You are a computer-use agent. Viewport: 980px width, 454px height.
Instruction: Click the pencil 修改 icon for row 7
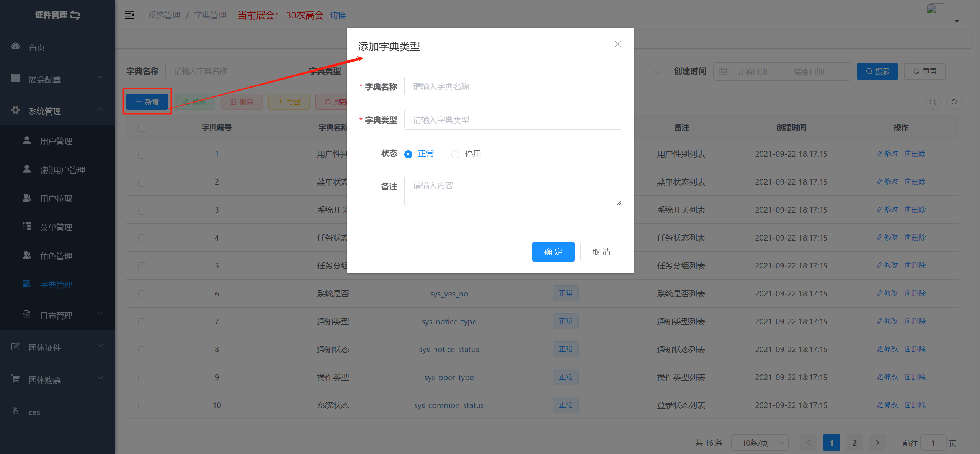click(880, 321)
